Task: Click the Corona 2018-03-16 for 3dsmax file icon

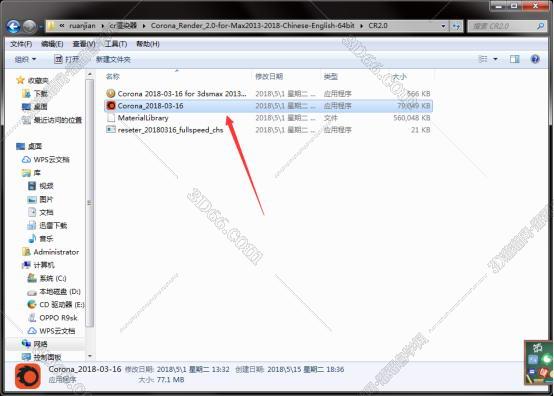Action: [x=111, y=93]
